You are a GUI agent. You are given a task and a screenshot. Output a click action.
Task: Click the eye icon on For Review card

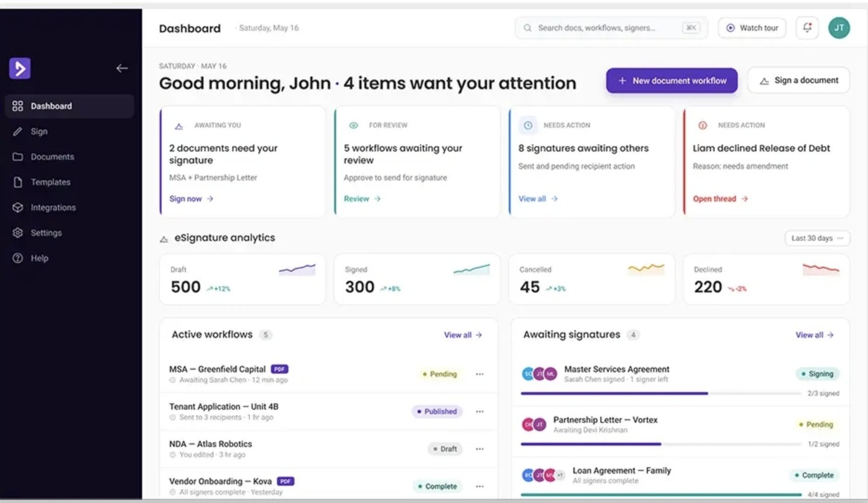[x=354, y=125]
